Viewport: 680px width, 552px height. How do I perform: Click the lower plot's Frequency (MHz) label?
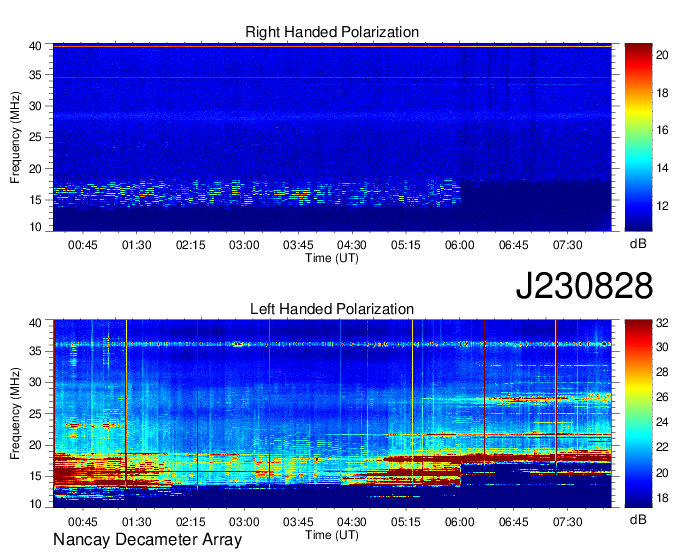tap(15, 414)
